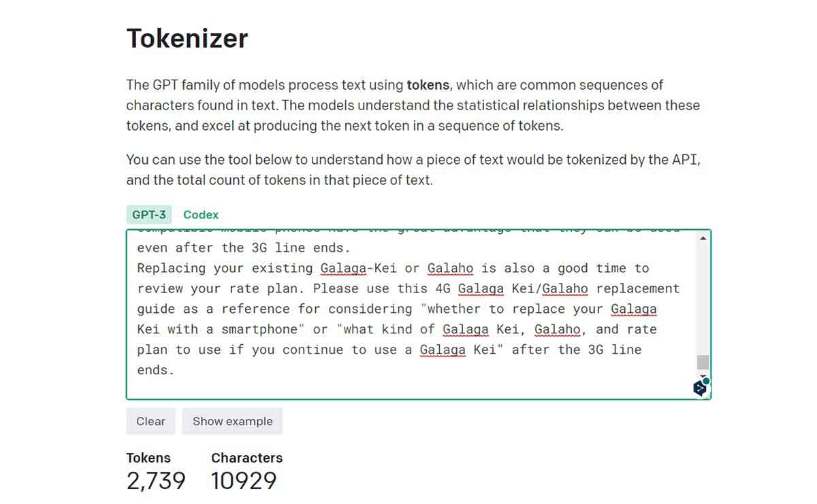The height and width of the screenshot is (504, 817).
Task: Click the teal dot badge on extension icon
Action: (706, 381)
